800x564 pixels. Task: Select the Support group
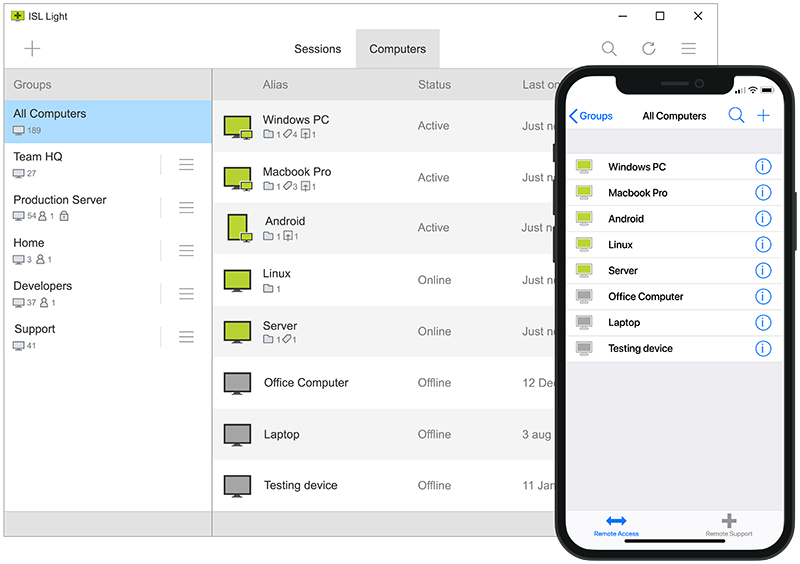pos(82,336)
